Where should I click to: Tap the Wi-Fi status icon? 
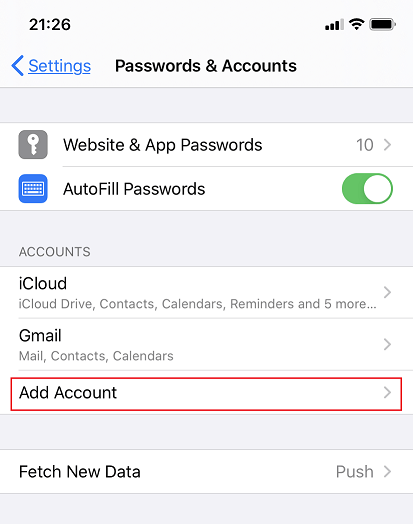pyautogui.click(x=357, y=24)
